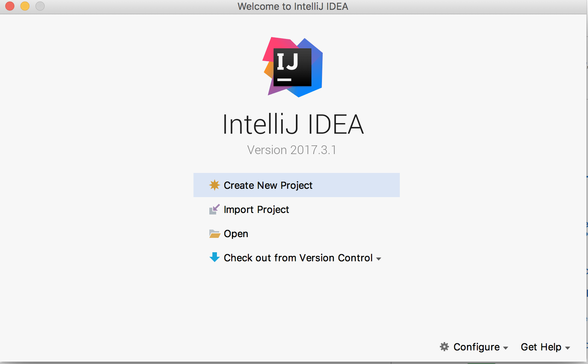Viewport: 588px width, 364px height.
Task: Click the Configure gear icon
Action: 444,347
